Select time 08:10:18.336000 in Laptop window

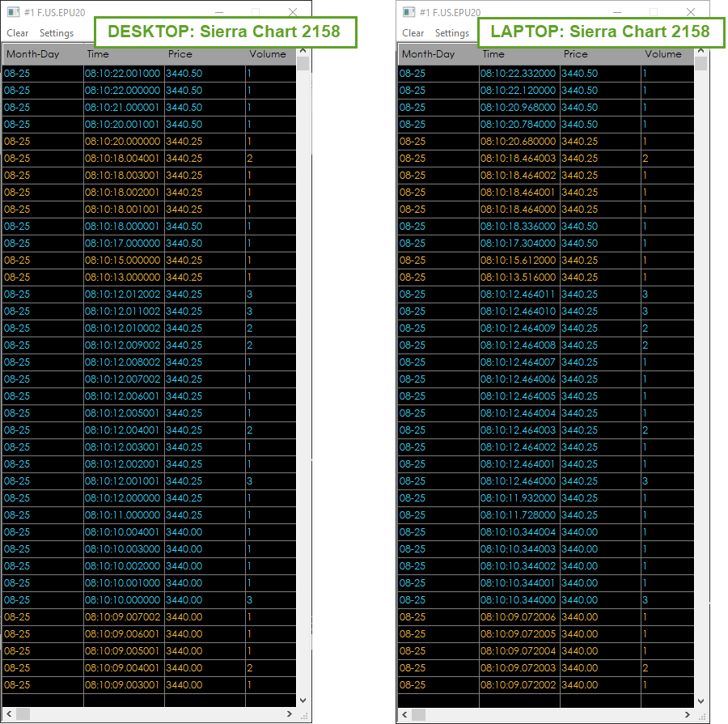518,227
